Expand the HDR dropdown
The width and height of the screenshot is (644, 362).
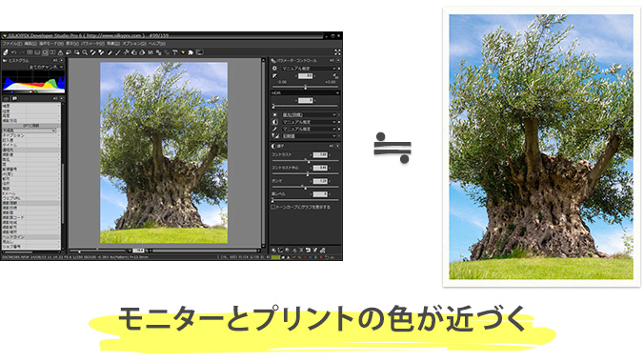[305, 93]
